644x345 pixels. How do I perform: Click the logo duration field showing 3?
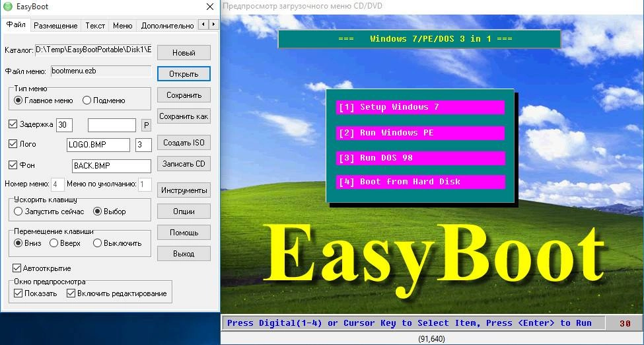[143, 145]
